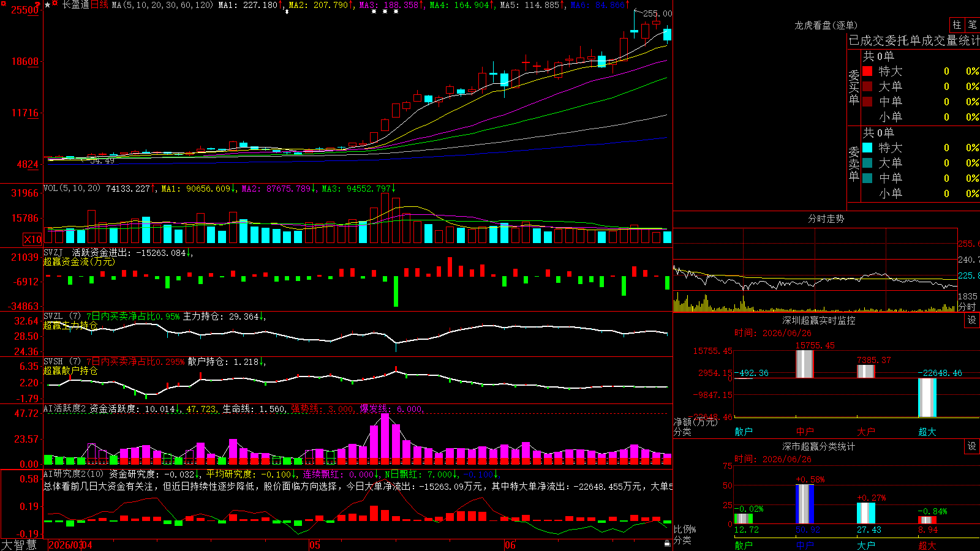Open the AI活跃度2 indicator label
This screenshot has width=980, height=551.
(65, 409)
